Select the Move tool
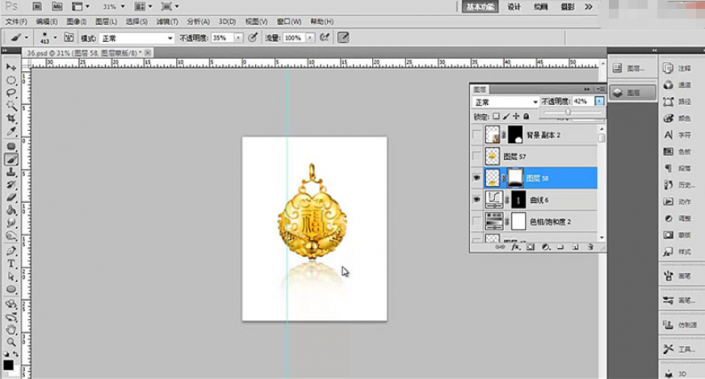This screenshot has height=379, width=705. pyautogui.click(x=11, y=67)
